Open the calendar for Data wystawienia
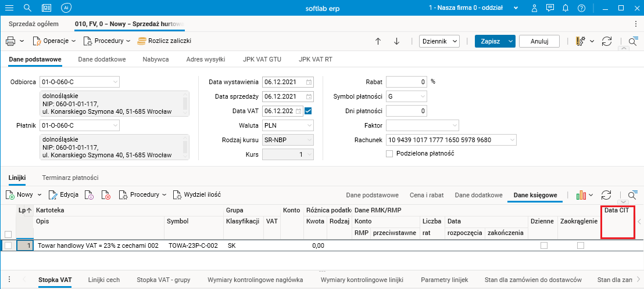The image size is (644, 289). click(x=309, y=82)
